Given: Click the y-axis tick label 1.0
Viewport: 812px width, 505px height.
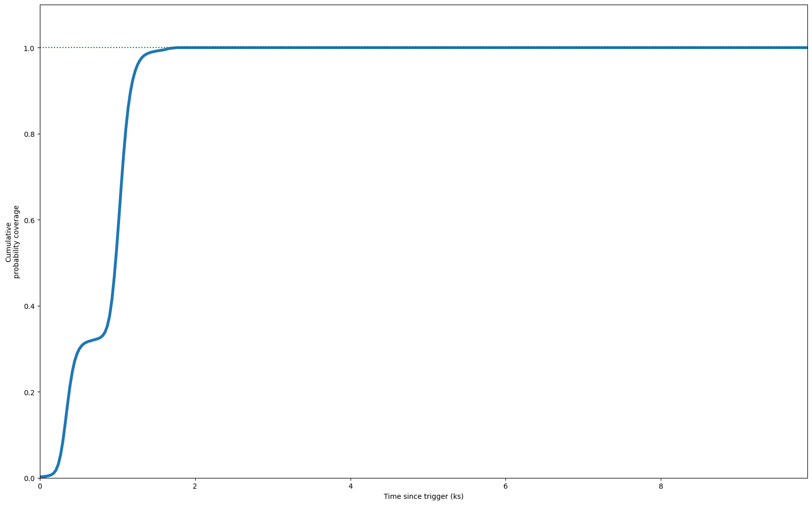Looking at the screenshot, I should click(x=30, y=48).
